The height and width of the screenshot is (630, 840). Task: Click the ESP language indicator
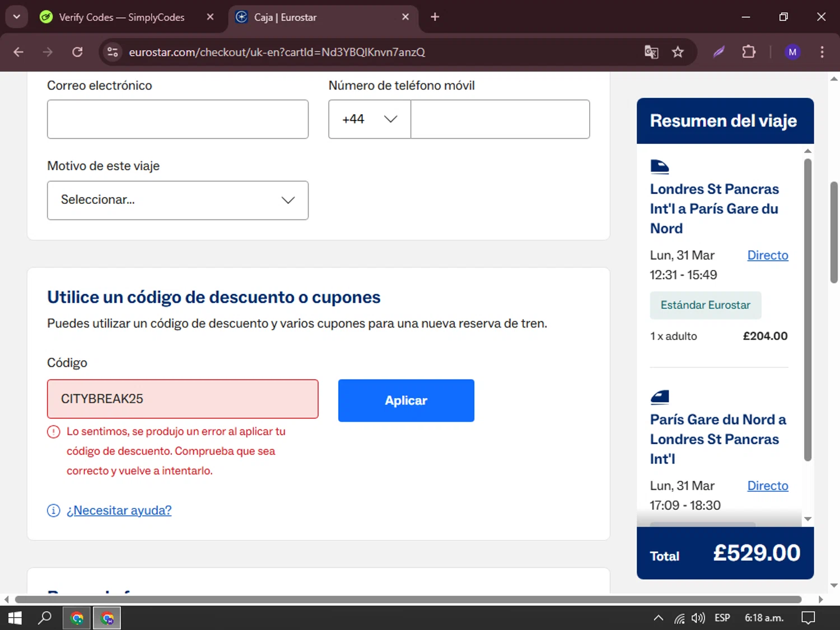point(722,618)
